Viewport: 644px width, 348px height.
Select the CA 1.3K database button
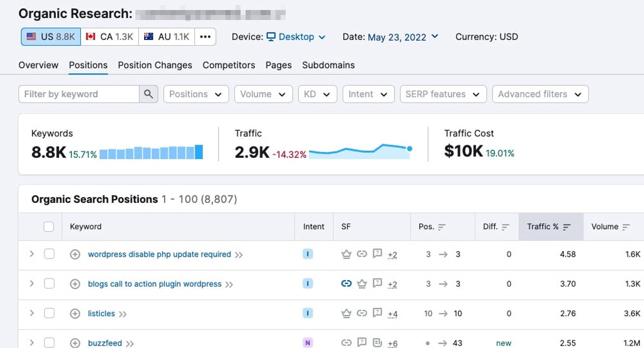pyautogui.click(x=110, y=36)
